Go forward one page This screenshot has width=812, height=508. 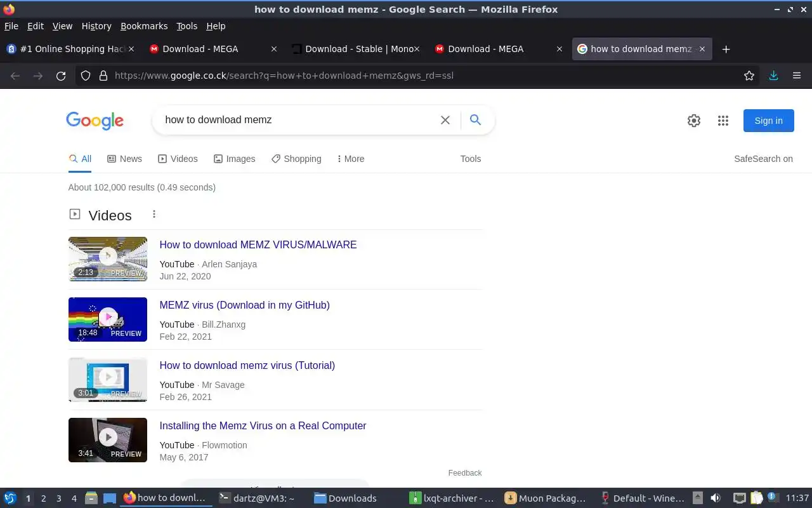(38, 76)
